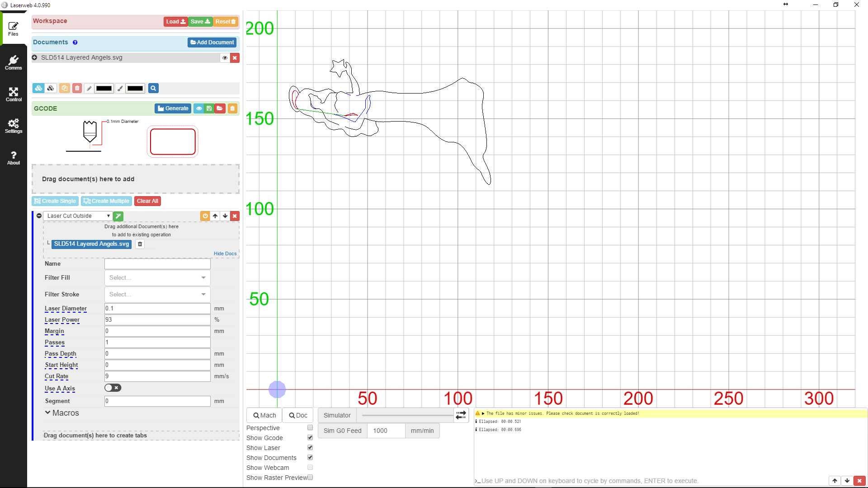Toggle the Show Gcode checkbox
This screenshot has height=488, width=868.
point(310,437)
